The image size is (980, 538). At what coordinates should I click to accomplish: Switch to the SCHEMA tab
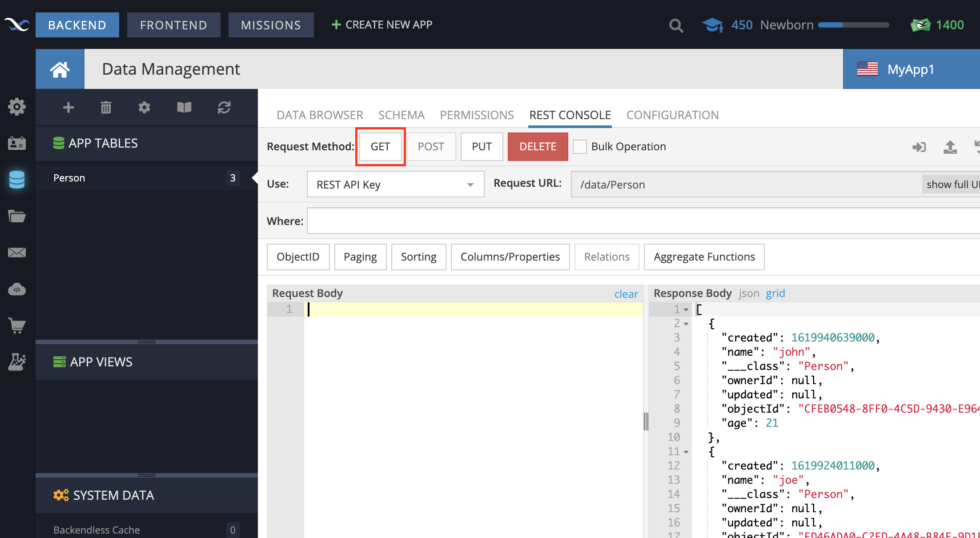[401, 115]
